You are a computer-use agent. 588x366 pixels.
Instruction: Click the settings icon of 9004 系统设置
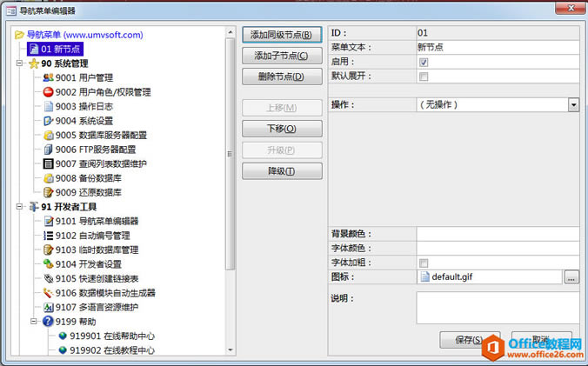(x=49, y=121)
